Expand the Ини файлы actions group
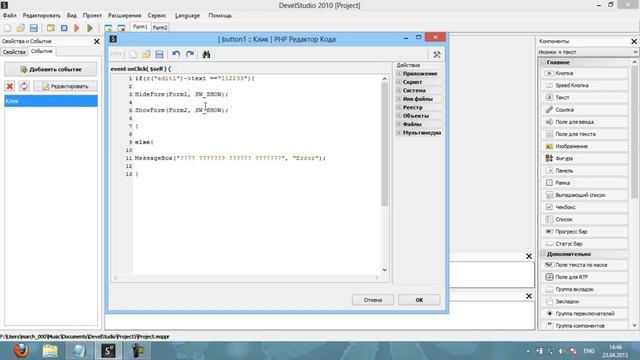 click(399, 99)
